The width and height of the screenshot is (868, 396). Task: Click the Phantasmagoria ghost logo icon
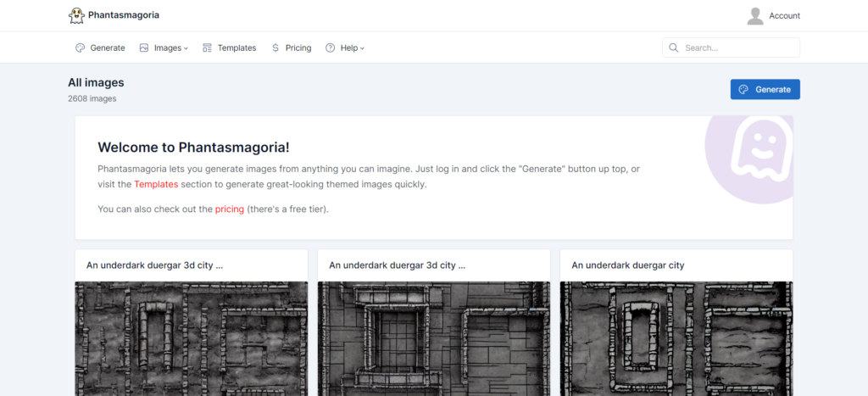coord(76,15)
